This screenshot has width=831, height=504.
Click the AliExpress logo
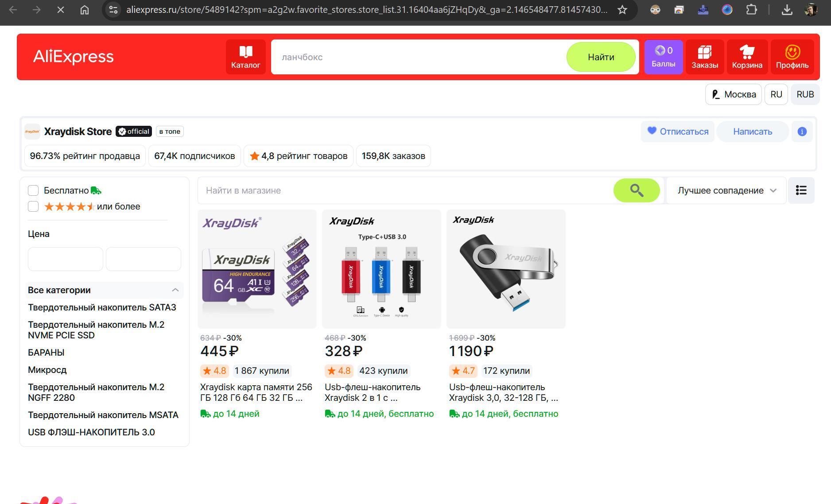pos(74,57)
